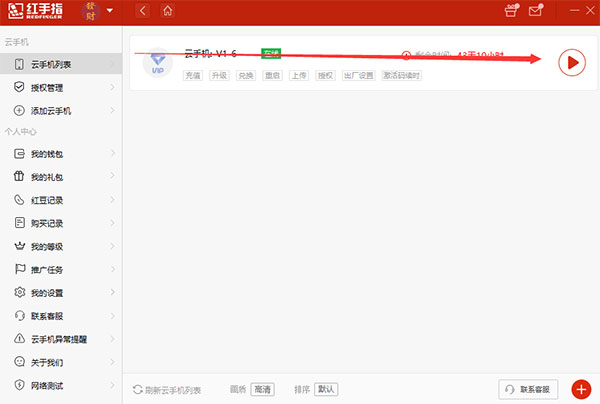Click the green online status badge
Image resolution: width=600 pixels, height=404 pixels.
tap(271, 54)
